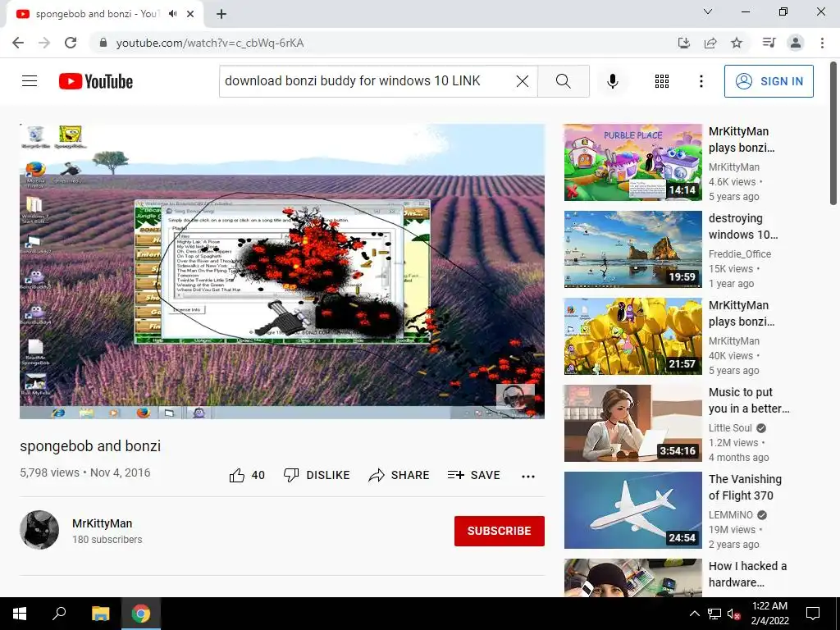Reload the YouTube page
840x630 pixels.
[x=71, y=43]
